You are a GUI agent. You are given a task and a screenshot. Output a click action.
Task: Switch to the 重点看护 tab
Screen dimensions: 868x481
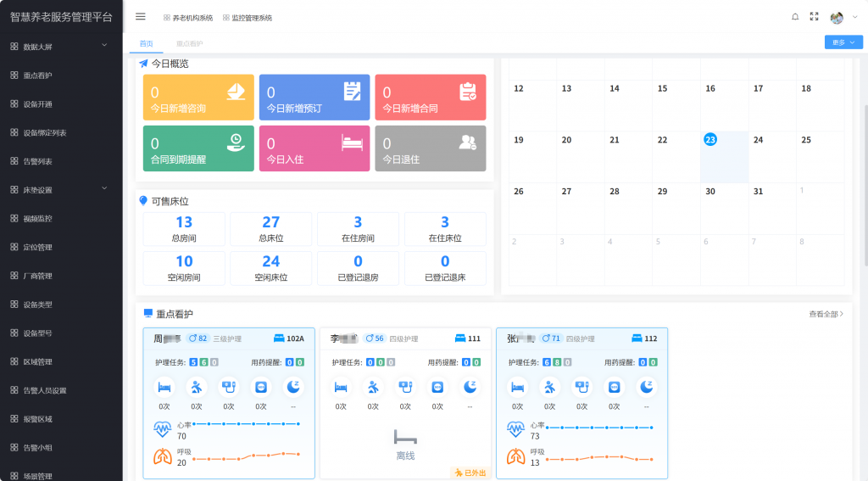coord(190,43)
